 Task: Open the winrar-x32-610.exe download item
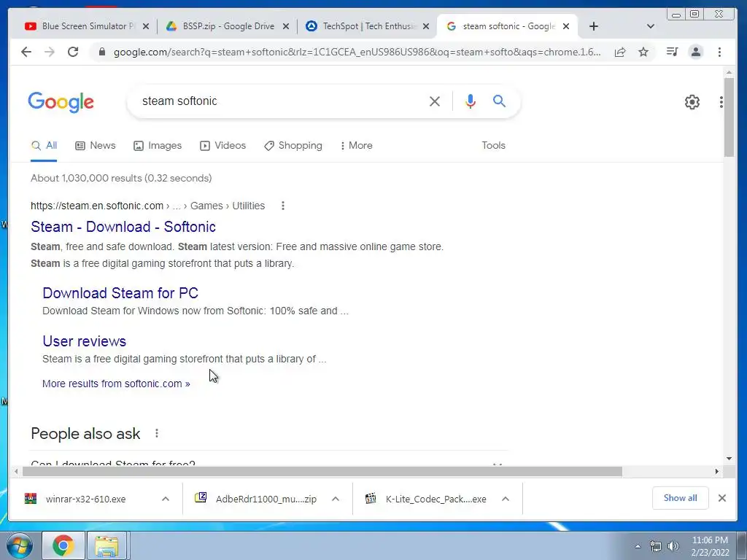coord(86,499)
